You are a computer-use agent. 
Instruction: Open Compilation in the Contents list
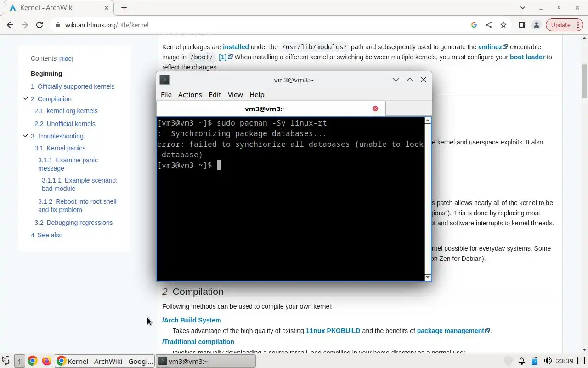click(x=51, y=99)
